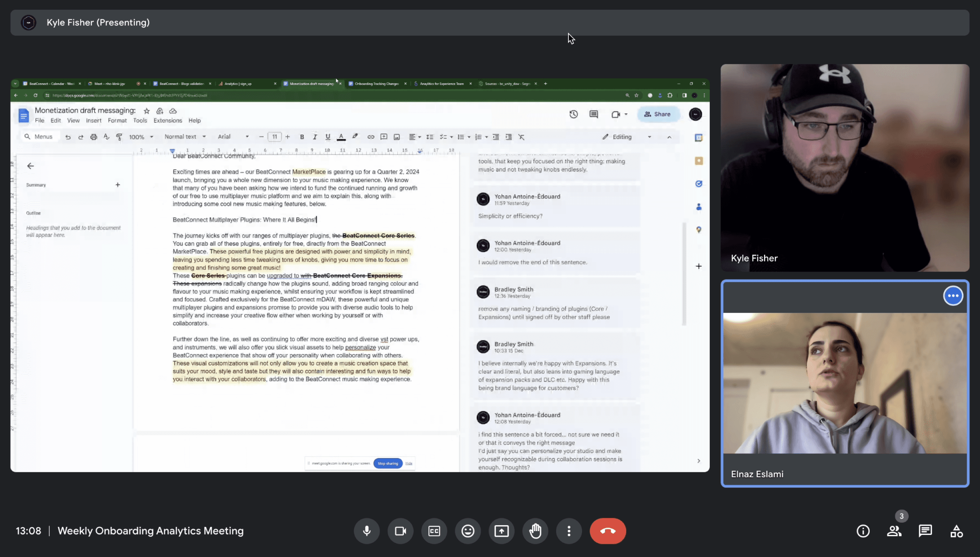Click the red leave call button
This screenshot has height=557, width=980.
(x=607, y=531)
